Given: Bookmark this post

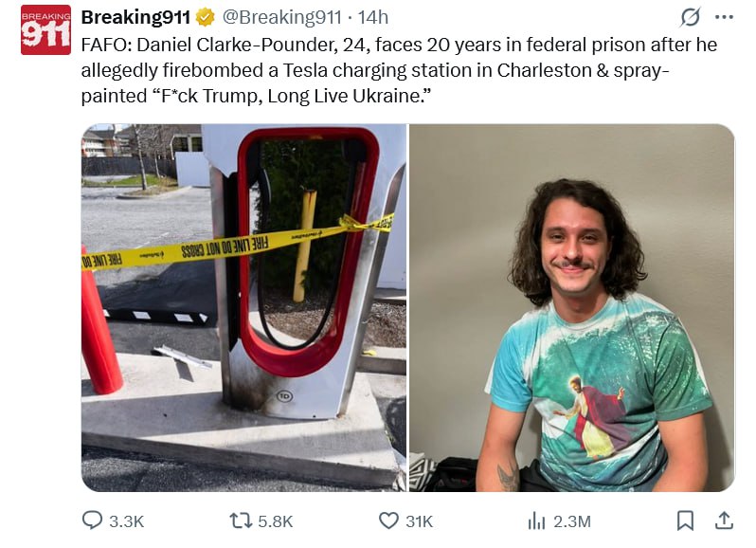Looking at the screenshot, I should pyautogui.click(x=685, y=521).
